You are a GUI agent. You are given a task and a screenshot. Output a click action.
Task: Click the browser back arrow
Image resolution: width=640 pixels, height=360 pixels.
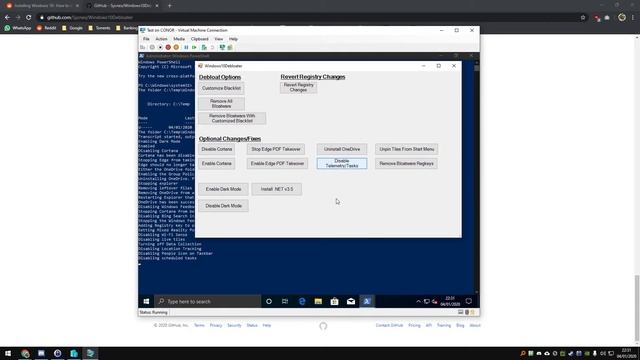7,18
